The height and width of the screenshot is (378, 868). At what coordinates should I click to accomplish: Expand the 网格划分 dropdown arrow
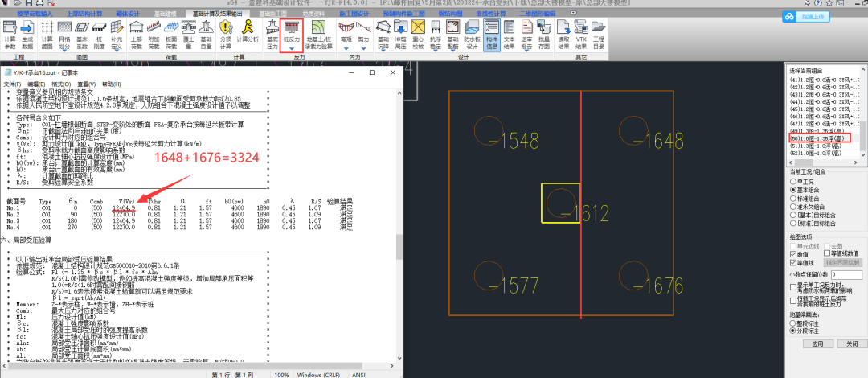pyautogui.click(x=65, y=49)
